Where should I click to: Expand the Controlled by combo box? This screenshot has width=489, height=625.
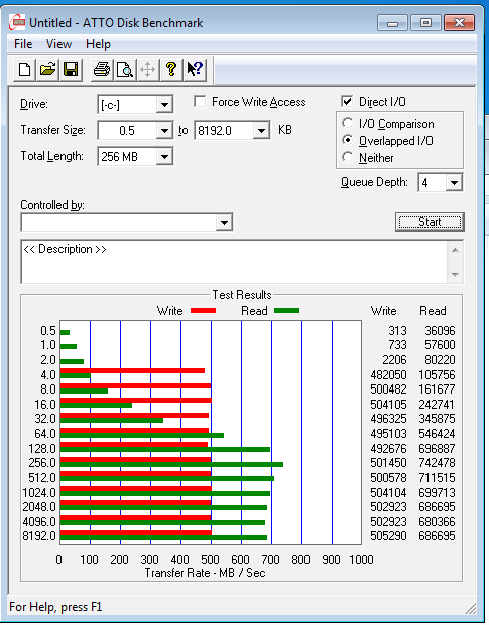click(x=224, y=222)
